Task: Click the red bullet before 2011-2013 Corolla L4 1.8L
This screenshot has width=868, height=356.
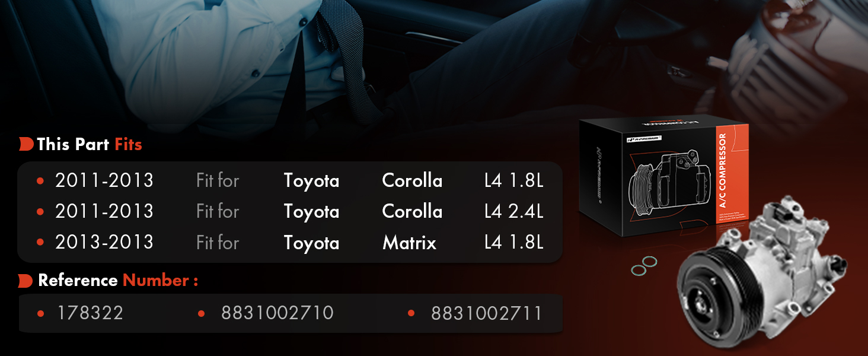Action: (40, 180)
